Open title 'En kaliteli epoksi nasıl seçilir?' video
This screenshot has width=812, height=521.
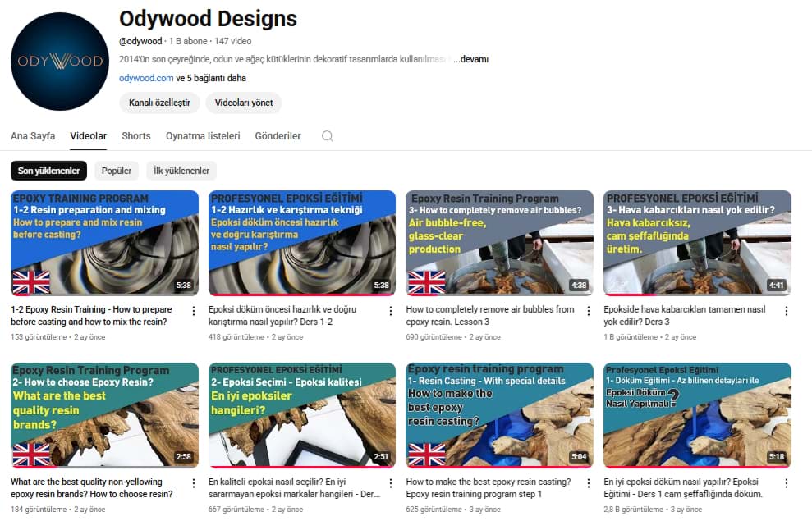pos(294,488)
